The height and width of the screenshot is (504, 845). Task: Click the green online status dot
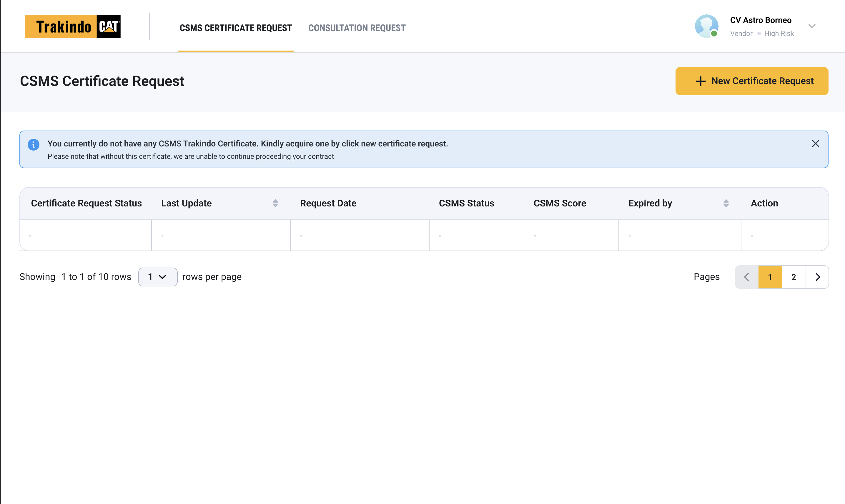[714, 33]
